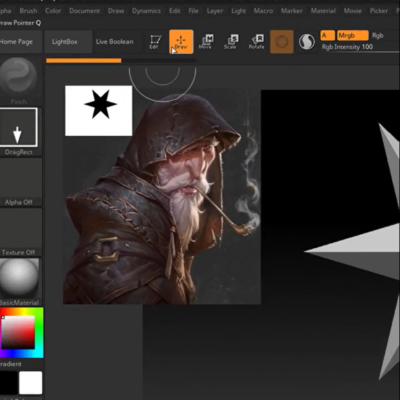Open the Document menu
This screenshot has height=400, width=400.
click(84, 11)
